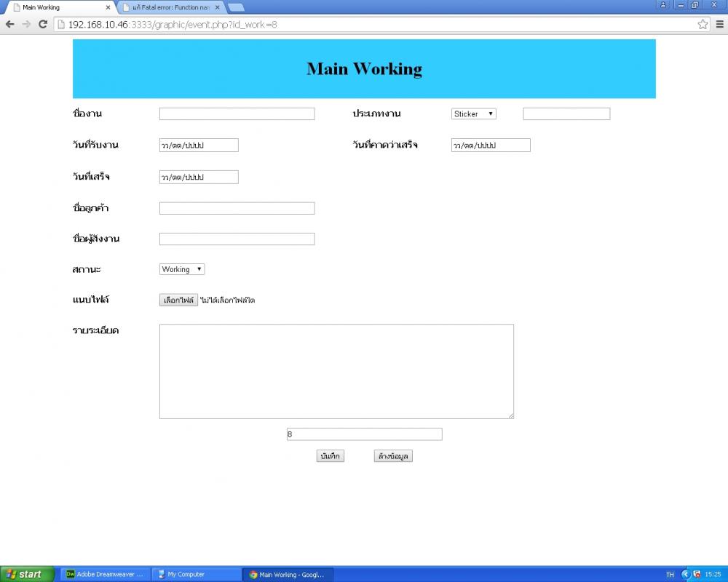Switch to Adobe Dreamweaver in taskbar
This screenshot has width=728, height=582.
click(x=106, y=574)
